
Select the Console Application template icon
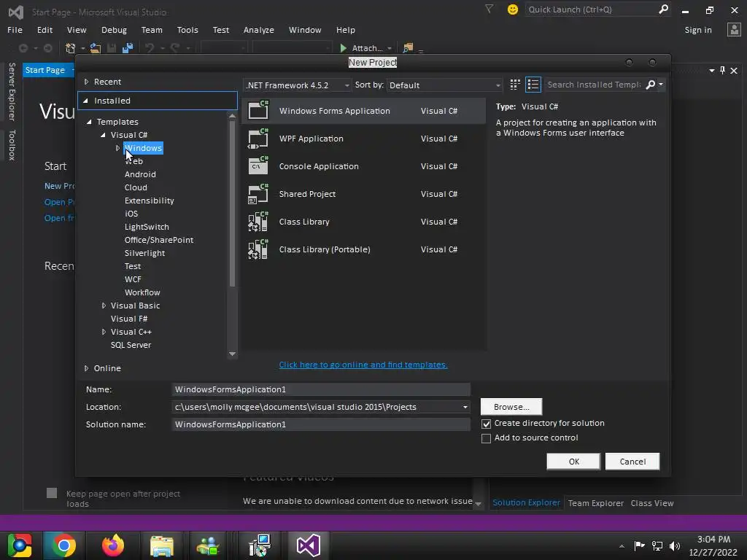[258, 166]
